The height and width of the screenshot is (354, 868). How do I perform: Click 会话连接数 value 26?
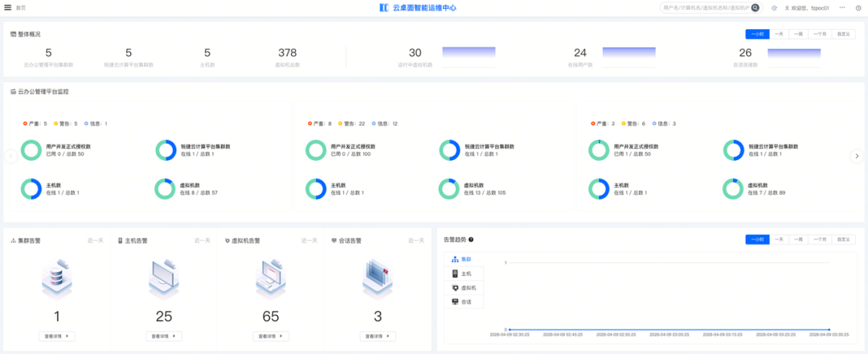pyautogui.click(x=745, y=52)
